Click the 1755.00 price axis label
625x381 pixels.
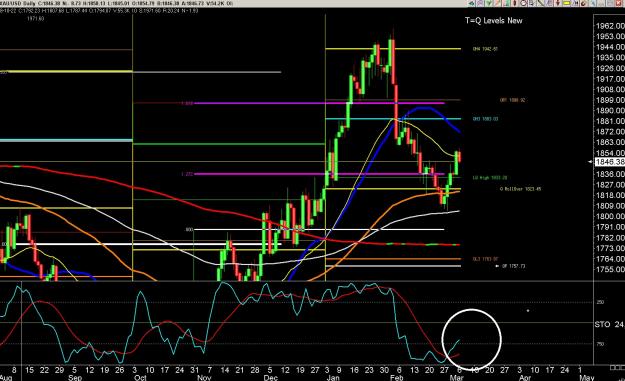pyautogui.click(x=610, y=269)
